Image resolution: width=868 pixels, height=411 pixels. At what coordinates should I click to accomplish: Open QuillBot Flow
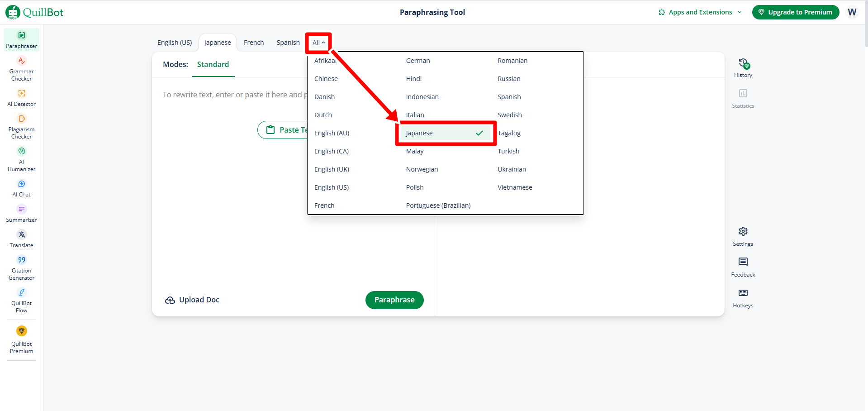pyautogui.click(x=21, y=301)
